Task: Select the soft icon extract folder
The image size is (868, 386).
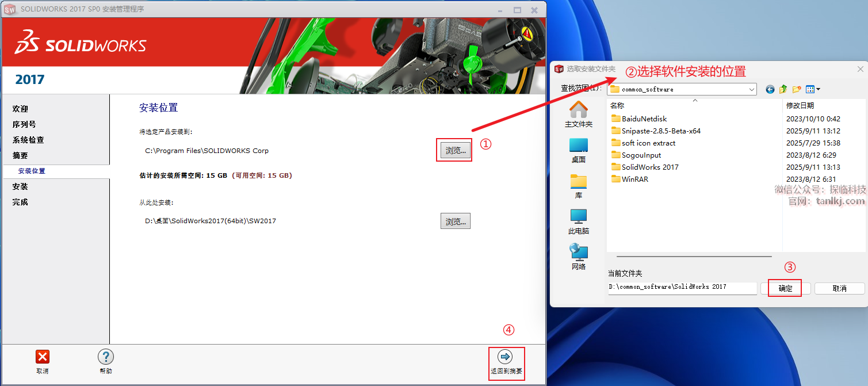Action: (x=643, y=143)
